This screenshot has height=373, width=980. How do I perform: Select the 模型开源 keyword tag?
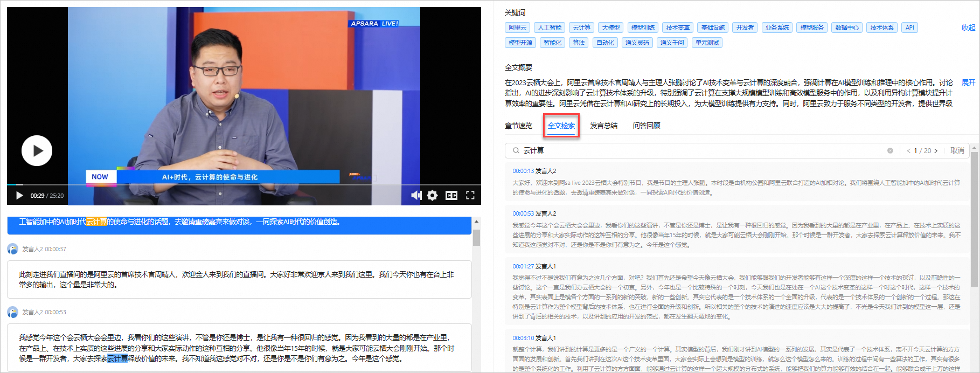(520, 43)
